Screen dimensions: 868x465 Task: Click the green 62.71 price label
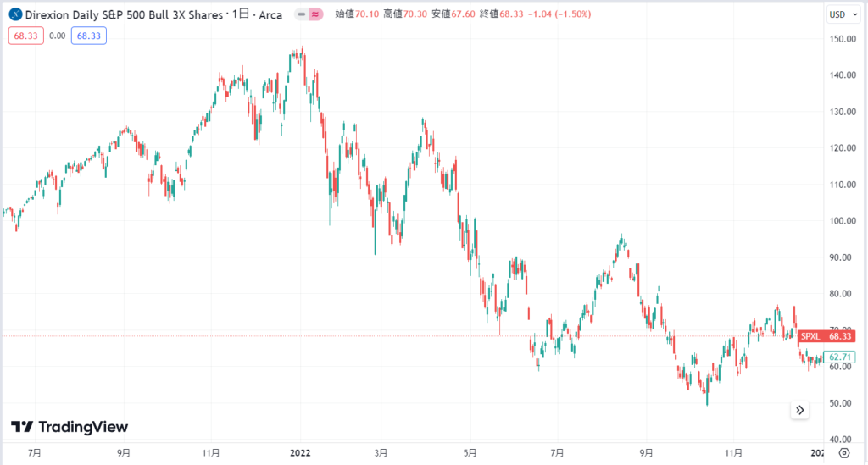pos(840,357)
